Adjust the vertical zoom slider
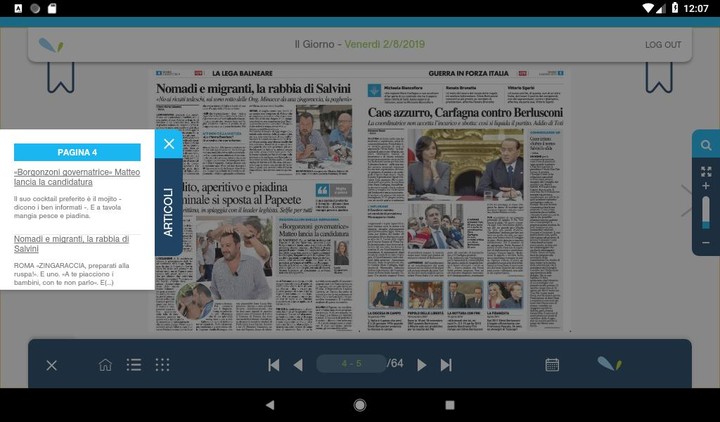The width and height of the screenshot is (720, 422). (706, 213)
